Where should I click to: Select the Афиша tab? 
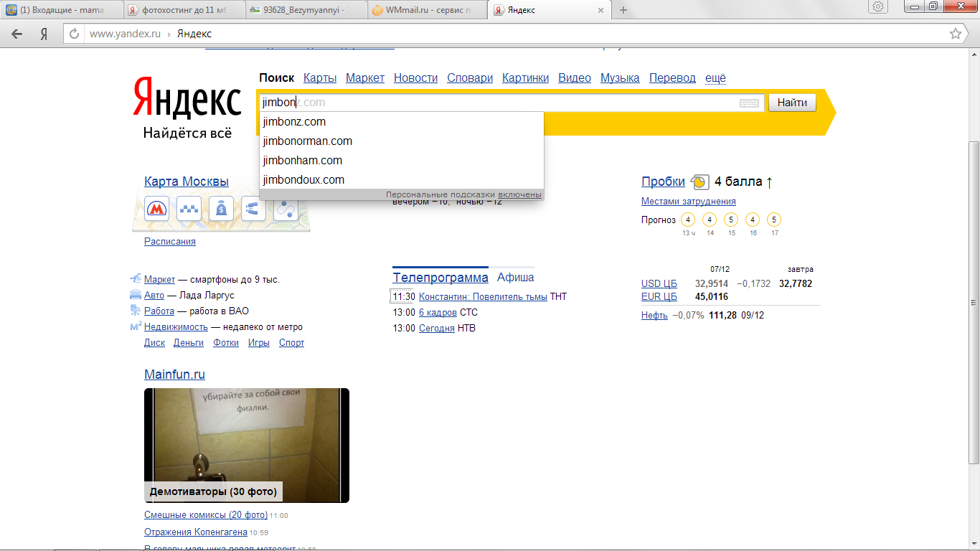[515, 278]
